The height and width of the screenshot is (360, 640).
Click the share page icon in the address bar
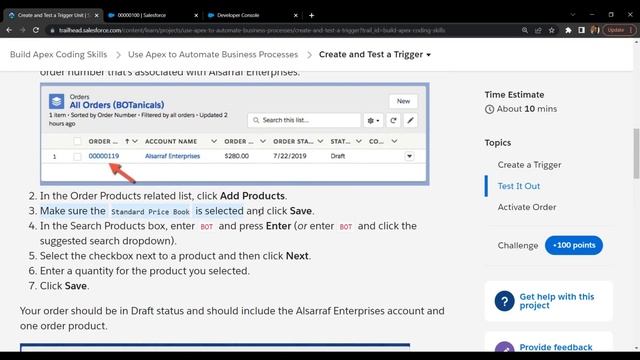[x=538, y=30]
